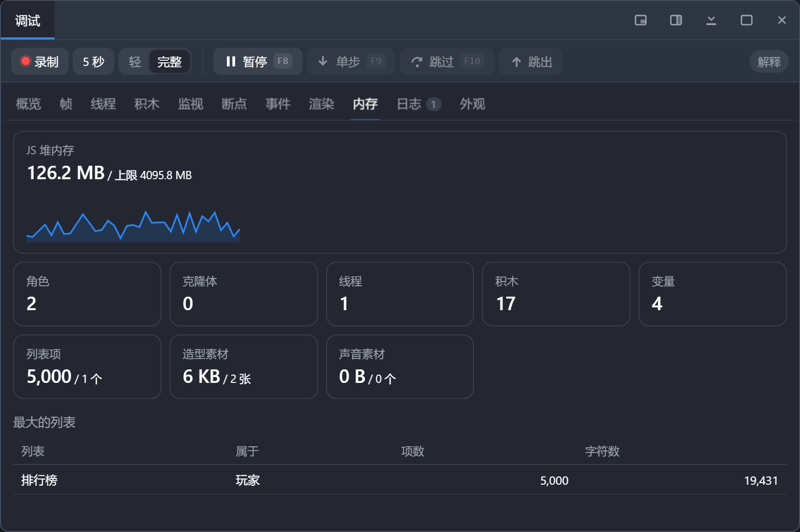Screen dimensions: 800x532
Task: Open the 5 秒 duration selector
Action: (94, 61)
